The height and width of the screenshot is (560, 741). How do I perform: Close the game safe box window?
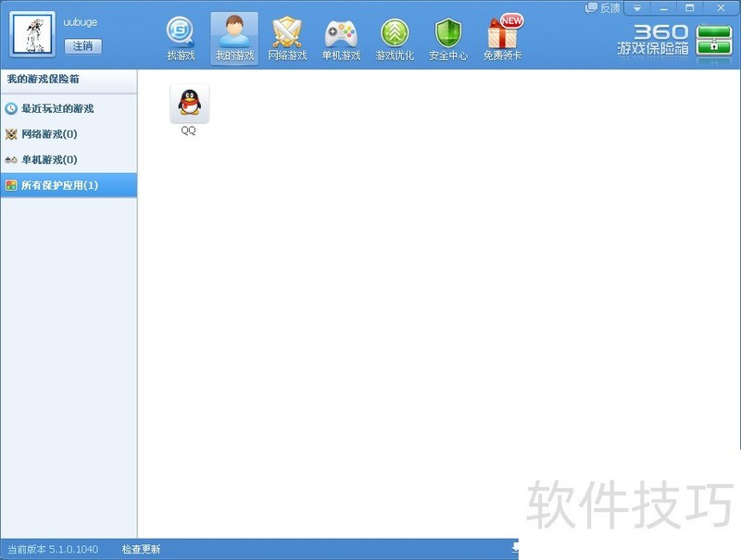click(721, 8)
